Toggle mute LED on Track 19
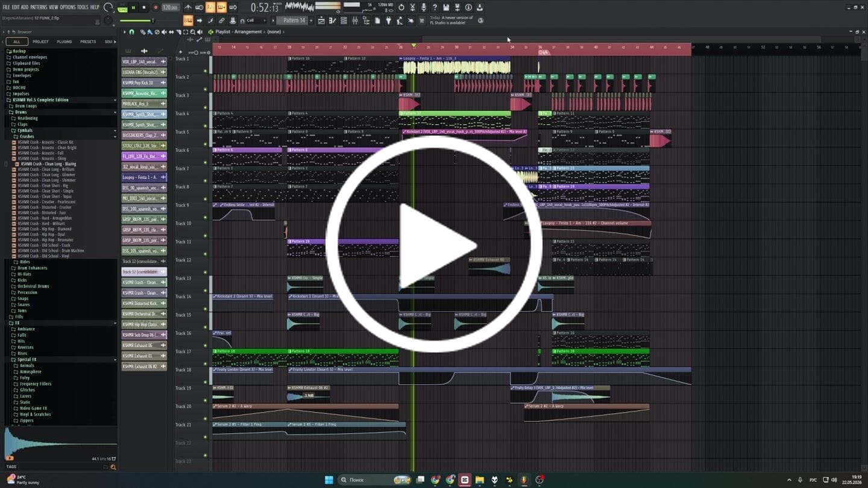Screen dimensions: 868x488 (x=206, y=401)
